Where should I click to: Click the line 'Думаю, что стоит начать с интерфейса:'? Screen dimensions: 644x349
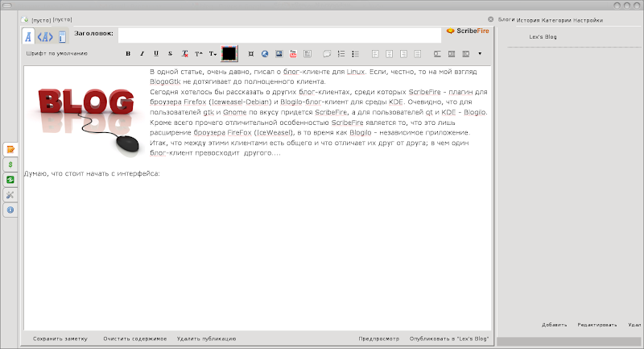(x=92, y=174)
